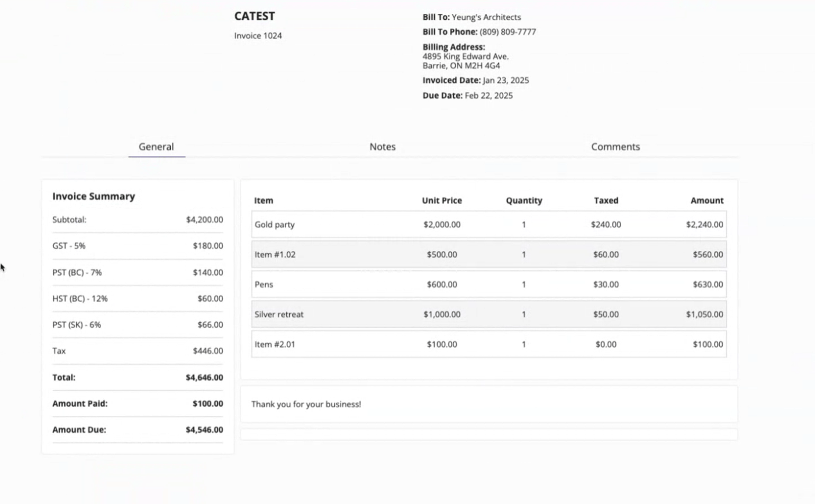Click the Barrie, ON M2H 4G4 line
The image size is (815, 504).
461,66
